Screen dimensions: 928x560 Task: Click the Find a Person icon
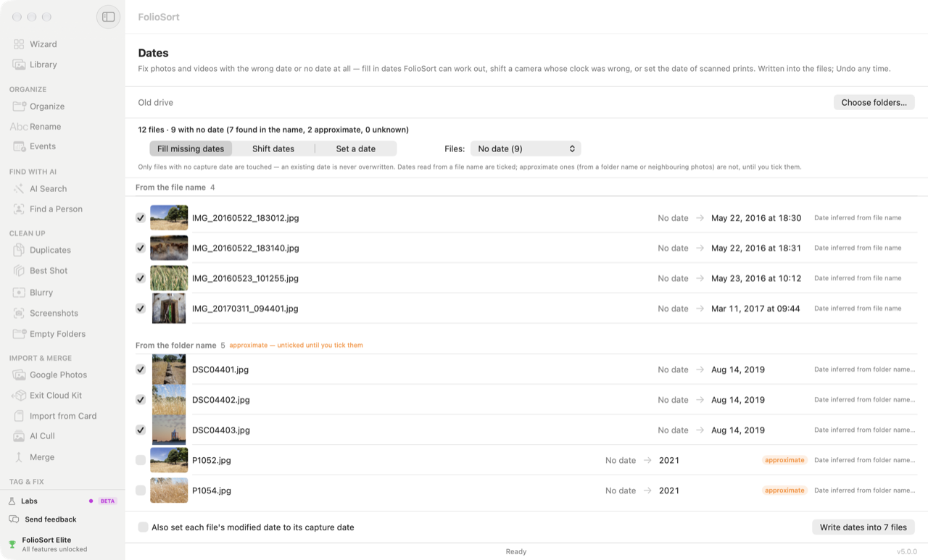tap(19, 209)
